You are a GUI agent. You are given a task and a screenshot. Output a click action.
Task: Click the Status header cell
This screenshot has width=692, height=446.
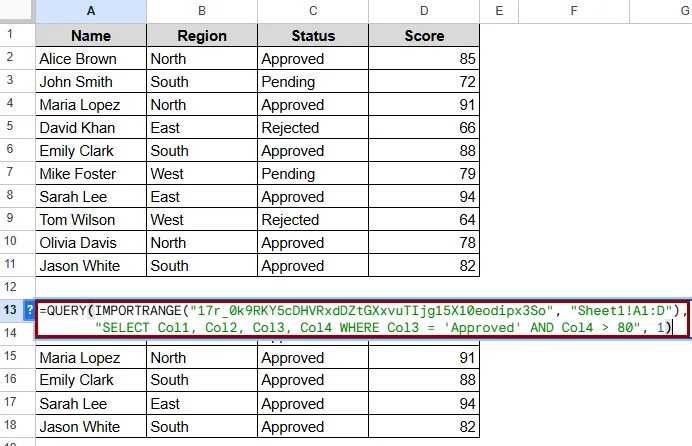click(313, 35)
